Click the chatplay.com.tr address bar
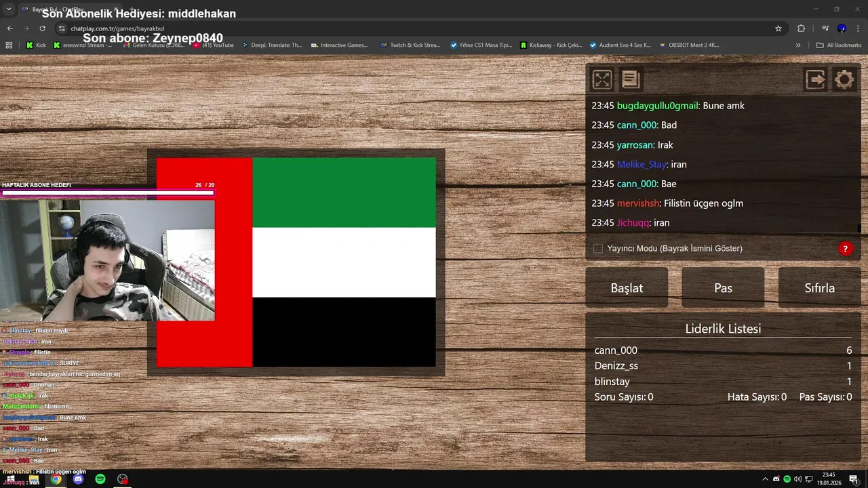 [x=415, y=28]
